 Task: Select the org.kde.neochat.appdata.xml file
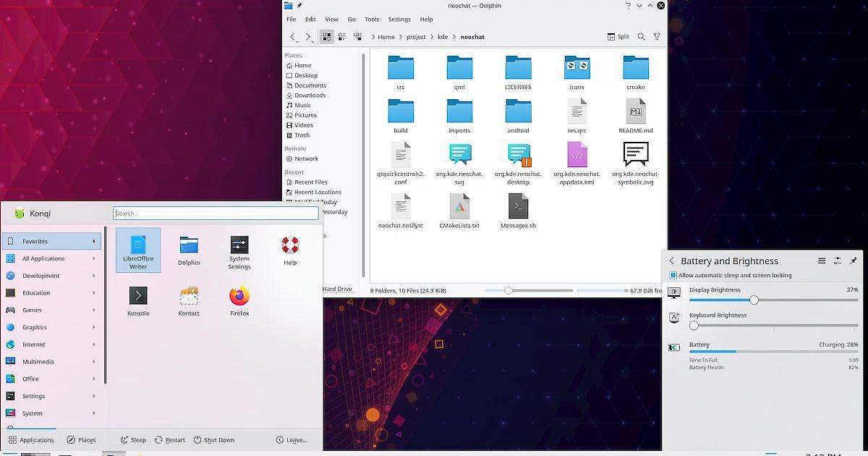pos(577,164)
